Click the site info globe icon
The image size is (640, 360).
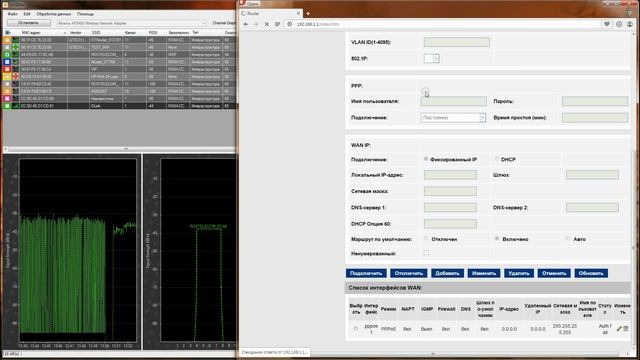coord(290,24)
